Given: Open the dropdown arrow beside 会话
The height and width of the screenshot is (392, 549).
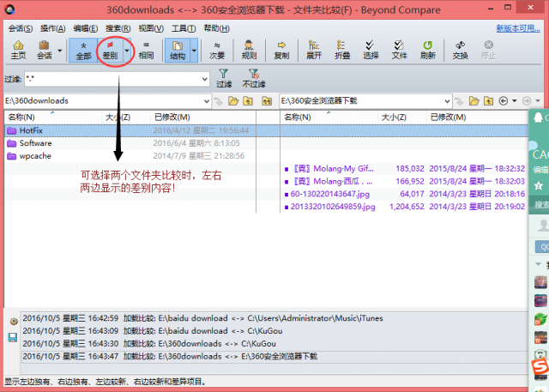Looking at the screenshot, I should pos(60,50).
